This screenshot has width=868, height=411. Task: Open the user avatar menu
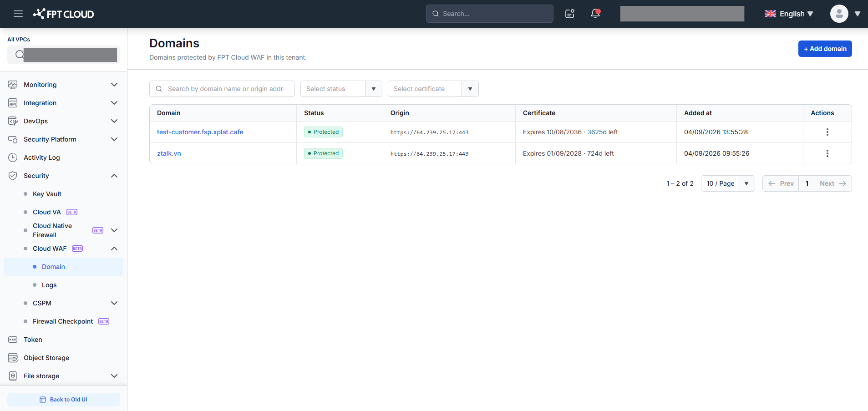[x=839, y=14]
